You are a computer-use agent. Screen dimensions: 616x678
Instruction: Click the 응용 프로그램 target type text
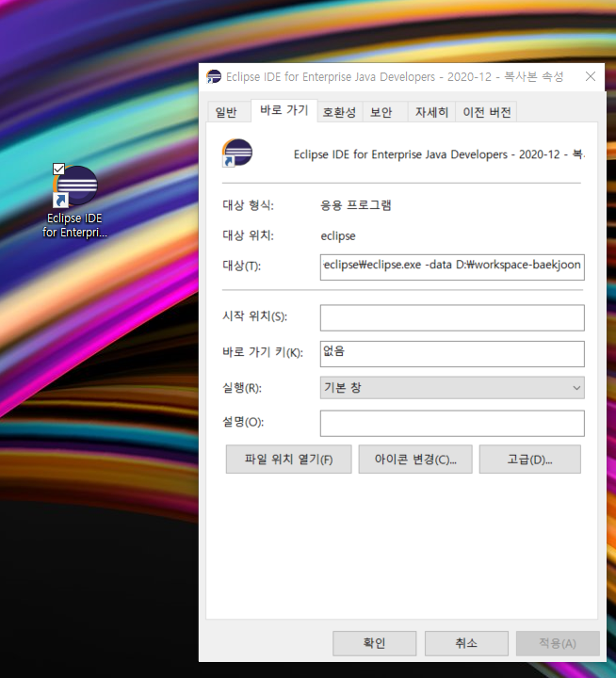356,205
